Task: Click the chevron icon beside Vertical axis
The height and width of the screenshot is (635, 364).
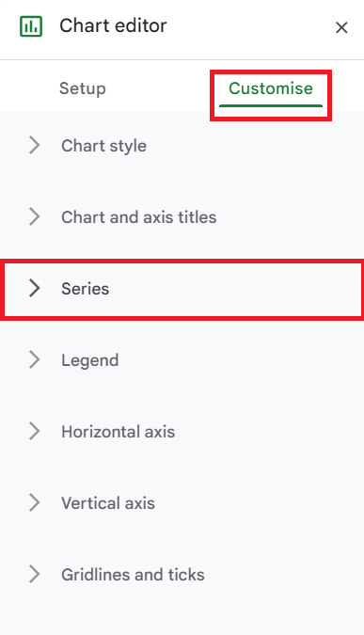Action: pyautogui.click(x=35, y=502)
